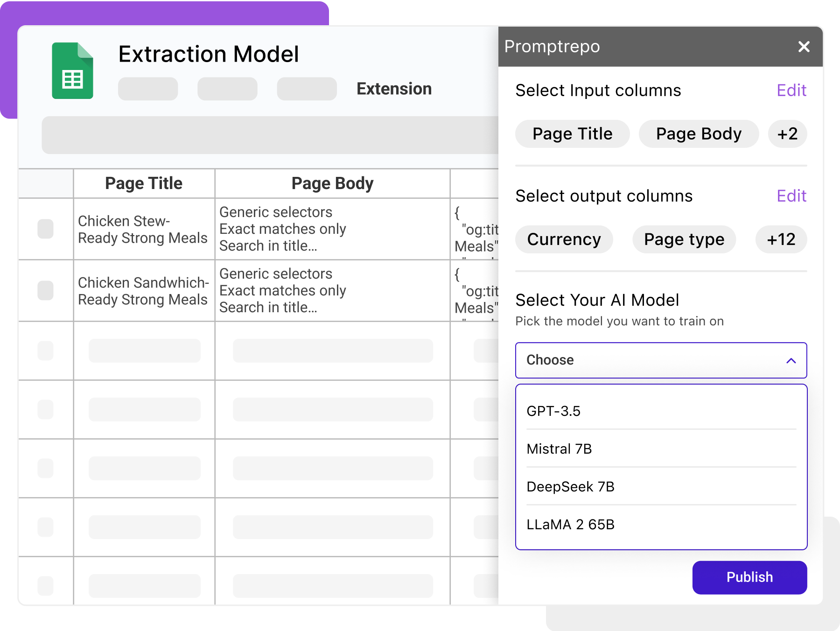This screenshot has height=631, width=840.
Task: Edit the output columns selection
Action: (791, 196)
